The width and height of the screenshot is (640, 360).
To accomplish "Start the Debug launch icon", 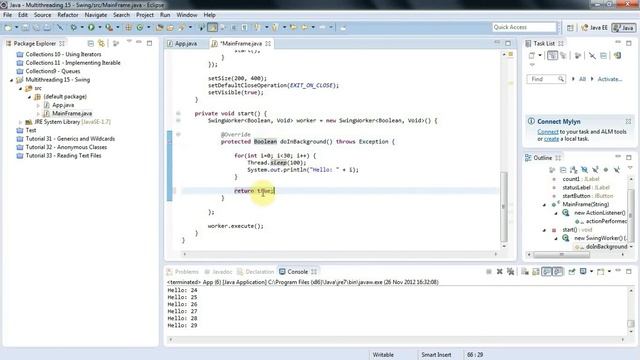I will tap(73, 27).
